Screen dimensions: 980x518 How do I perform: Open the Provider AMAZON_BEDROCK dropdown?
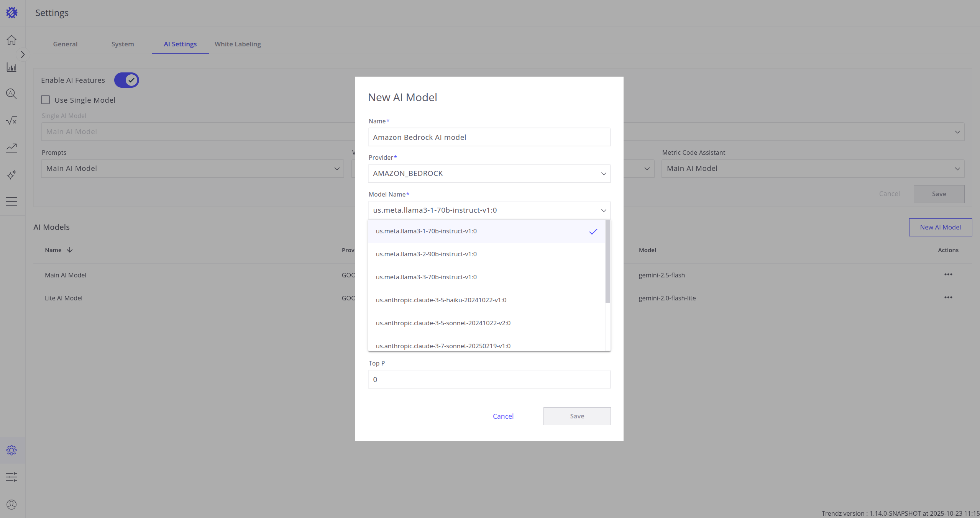pyautogui.click(x=489, y=174)
